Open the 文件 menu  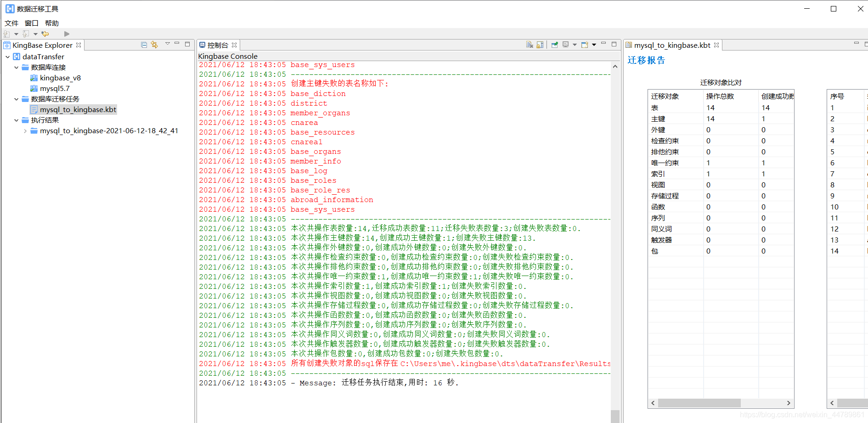tap(11, 23)
